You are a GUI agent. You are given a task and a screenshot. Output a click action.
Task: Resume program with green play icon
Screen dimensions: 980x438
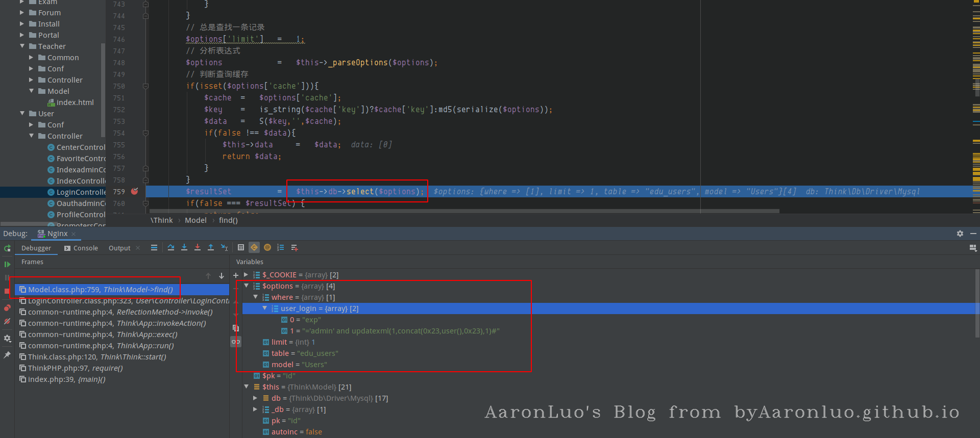(7, 264)
